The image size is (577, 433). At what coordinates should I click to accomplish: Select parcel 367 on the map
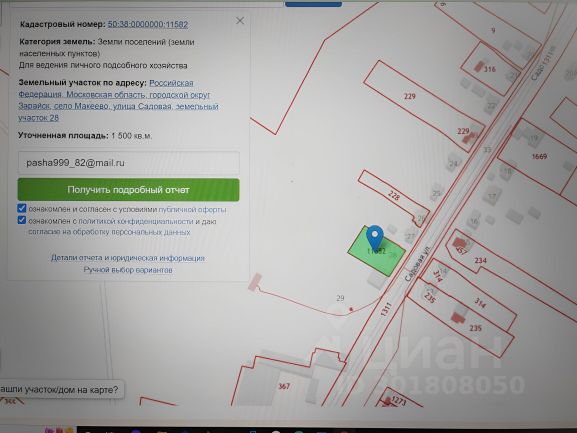[284, 386]
